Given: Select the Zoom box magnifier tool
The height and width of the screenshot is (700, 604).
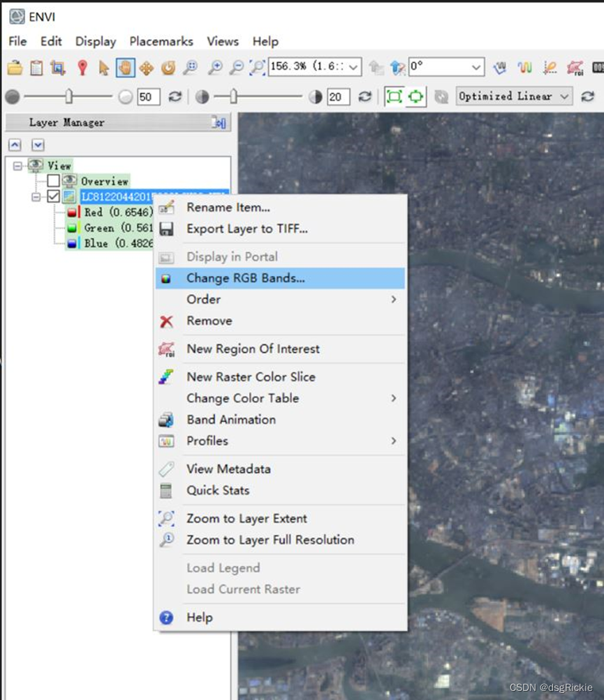Looking at the screenshot, I should coord(191,68).
